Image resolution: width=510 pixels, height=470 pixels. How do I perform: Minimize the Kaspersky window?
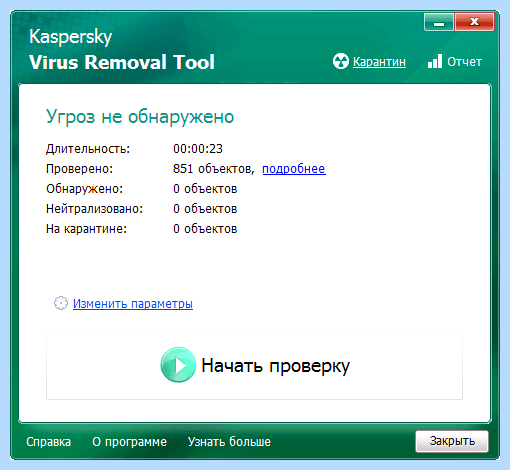point(439,22)
